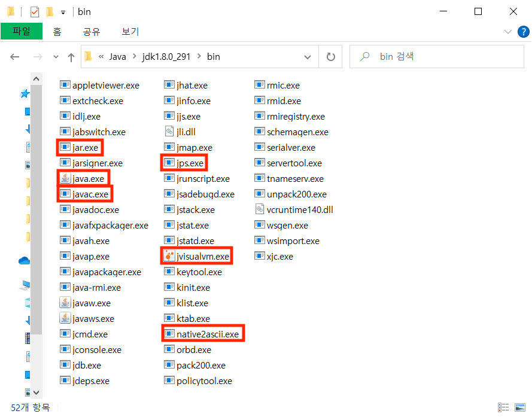
Task: Open OneDrive cloud in navigation pane
Action: tap(24, 261)
